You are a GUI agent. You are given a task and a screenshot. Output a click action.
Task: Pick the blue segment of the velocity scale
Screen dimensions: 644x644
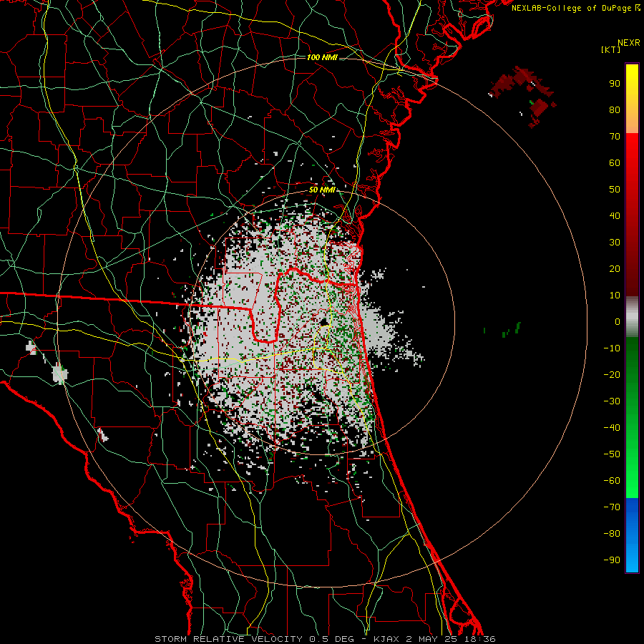(632, 535)
